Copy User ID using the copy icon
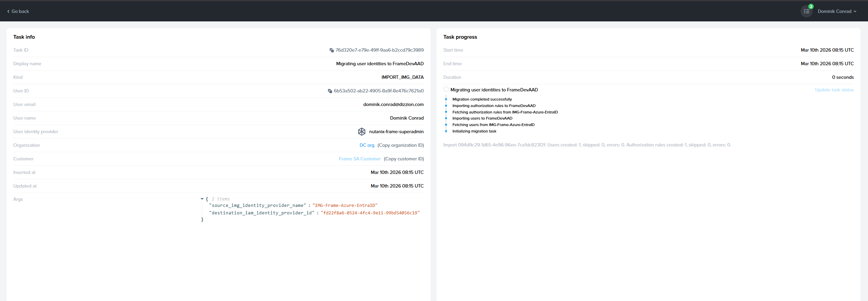Viewport: 868px width, 301px height. coord(330,91)
